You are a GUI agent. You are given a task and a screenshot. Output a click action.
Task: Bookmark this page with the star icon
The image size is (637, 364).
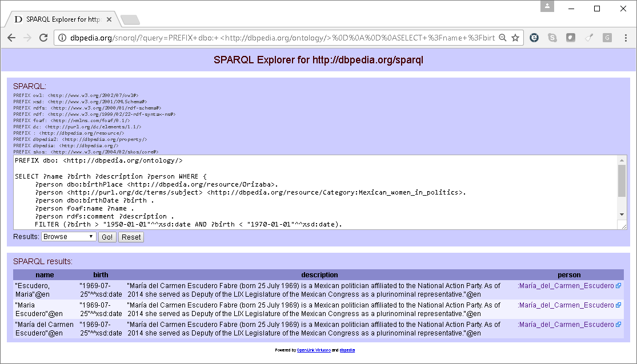point(515,38)
